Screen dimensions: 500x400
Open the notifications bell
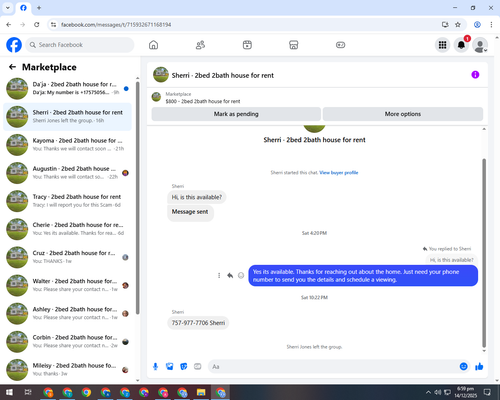click(461, 45)
